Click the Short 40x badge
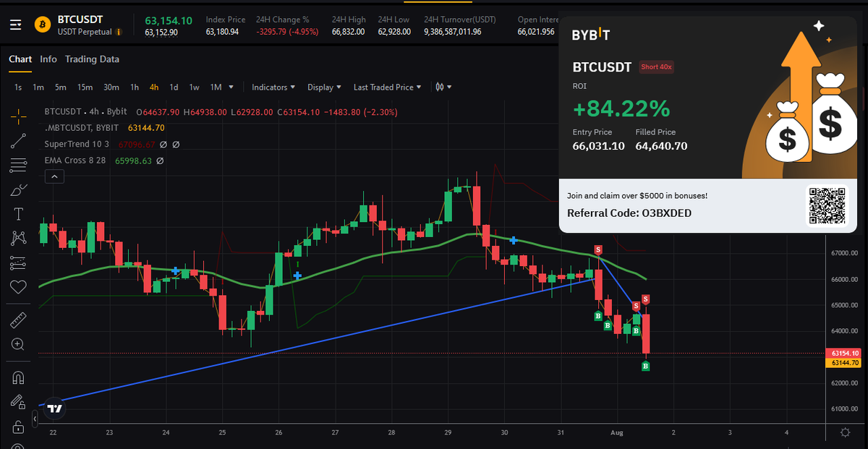868x449 pixels. tap(656, 67)
